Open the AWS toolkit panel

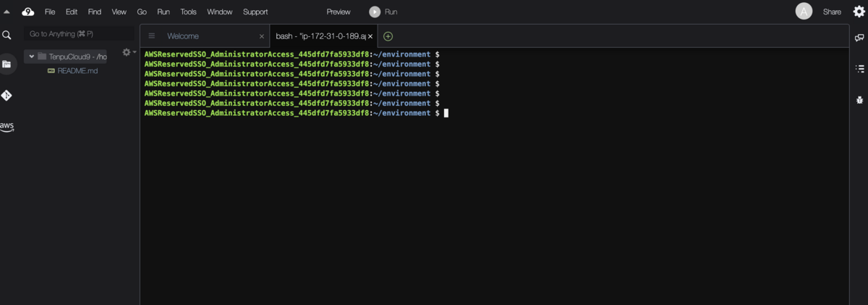click(x=7, y=127)
